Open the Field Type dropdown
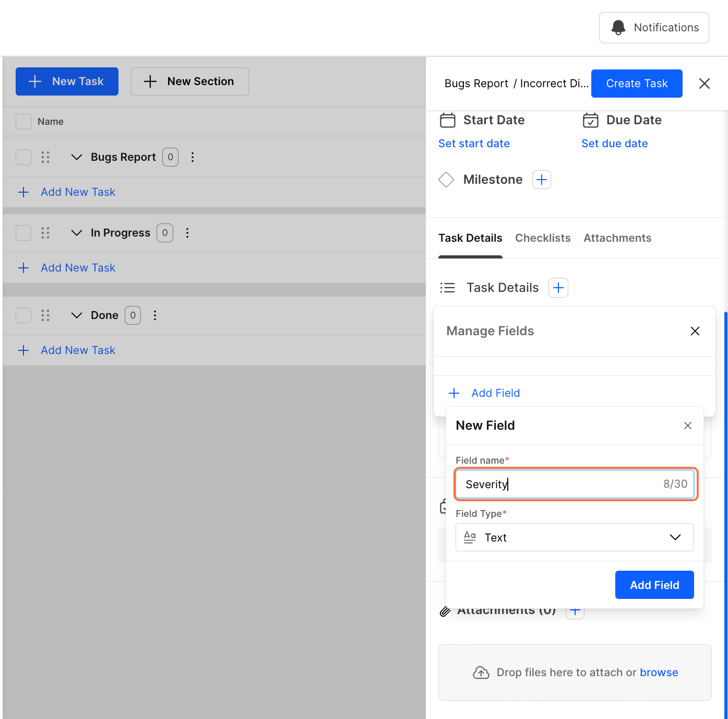Screen dimensions: 728x719 [575, 537]
